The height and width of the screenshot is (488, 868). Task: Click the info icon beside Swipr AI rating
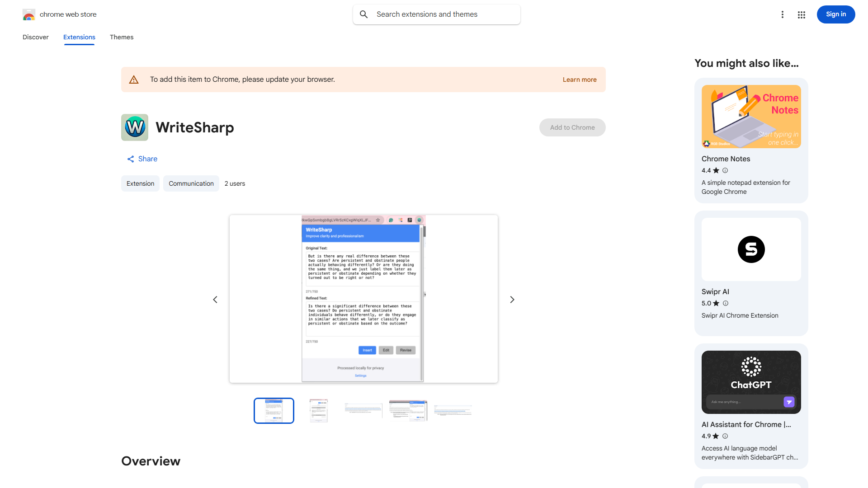tap(725, 303)
